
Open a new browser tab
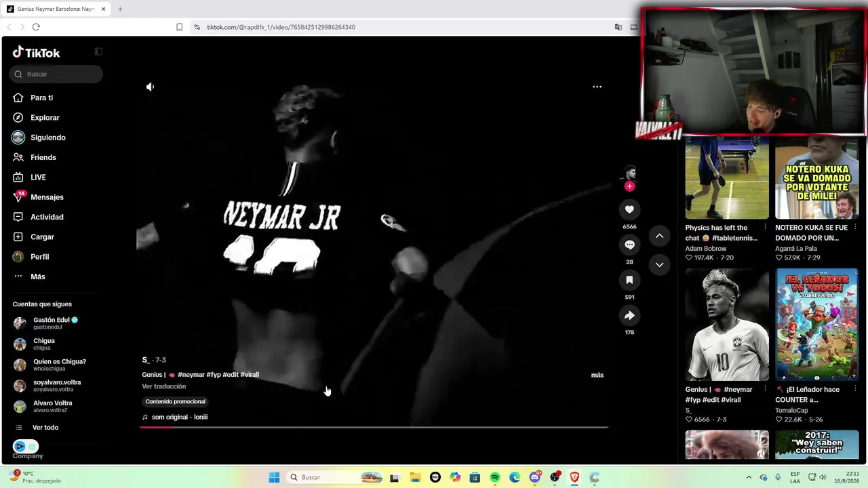click(120, 9)
